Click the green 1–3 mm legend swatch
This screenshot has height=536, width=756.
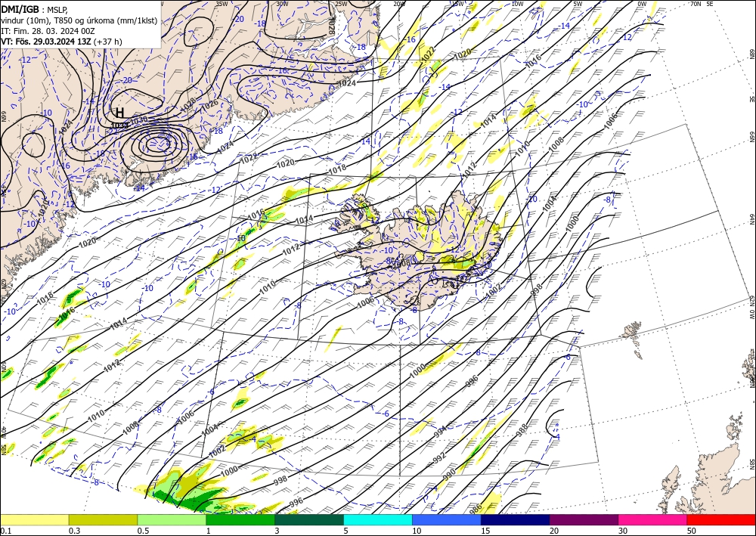pyautogui.click(x=240, y=519)
